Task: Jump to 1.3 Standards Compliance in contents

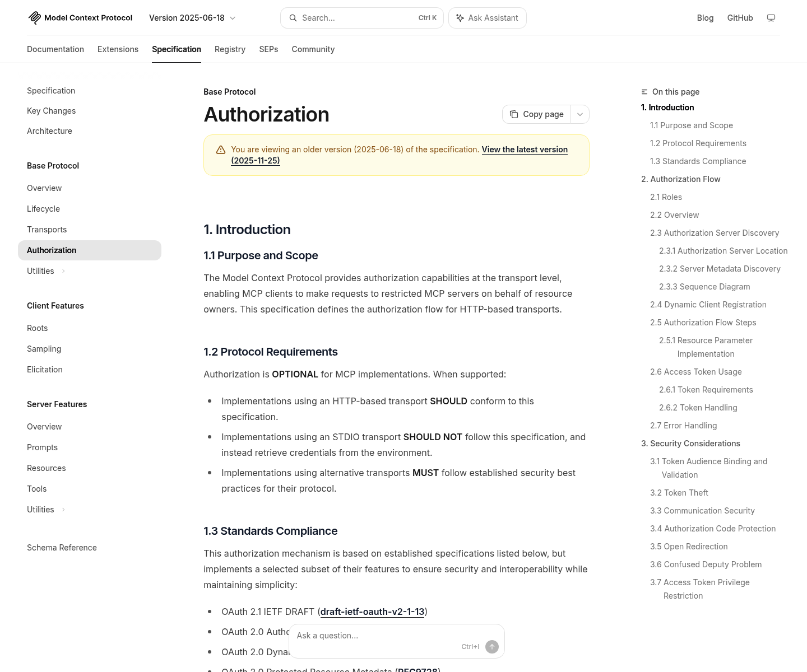Action: (698, 161)
